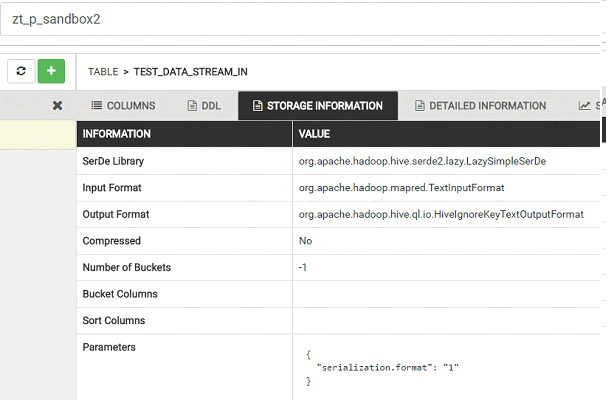Select the SerDe Library value text
The image size is (608, 401).
pos(422,161)
